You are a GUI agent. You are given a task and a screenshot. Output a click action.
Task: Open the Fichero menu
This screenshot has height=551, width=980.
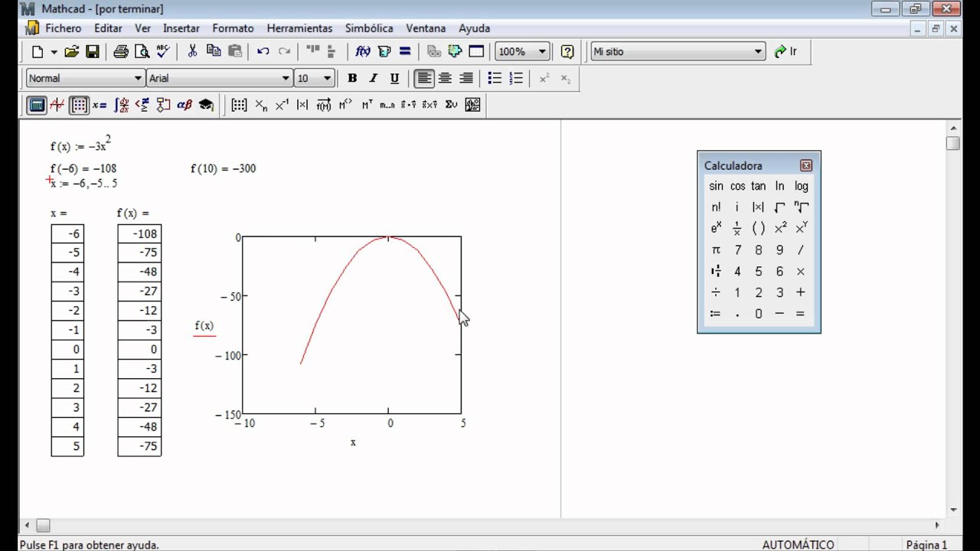(63, 28)
